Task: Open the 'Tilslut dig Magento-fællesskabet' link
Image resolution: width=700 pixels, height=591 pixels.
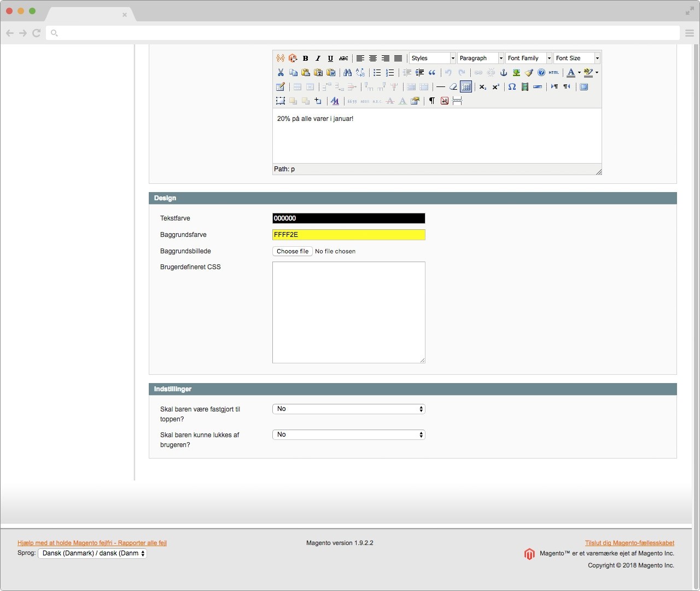Action: 629,543
